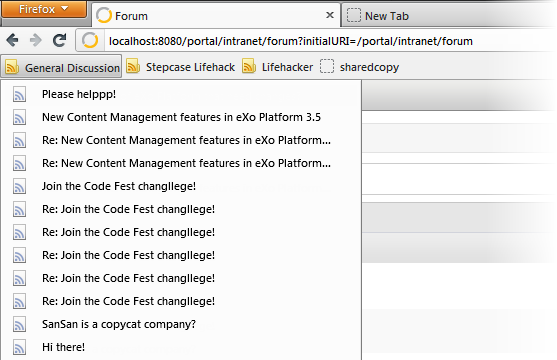Open the Firefox application menu dropdown
The height and width of the screenshot is (360, 557).
coord(44,9)
